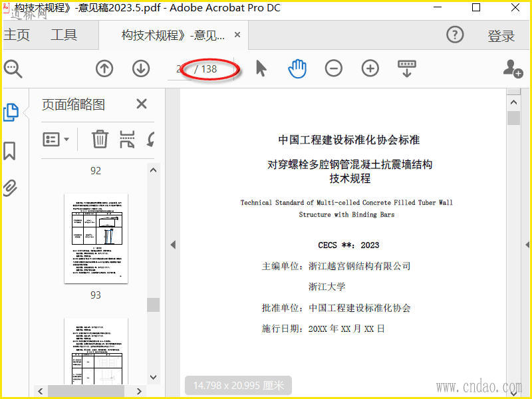Expand the right tools pane arrow
The image size is (532, 399).
click(527, 245)
